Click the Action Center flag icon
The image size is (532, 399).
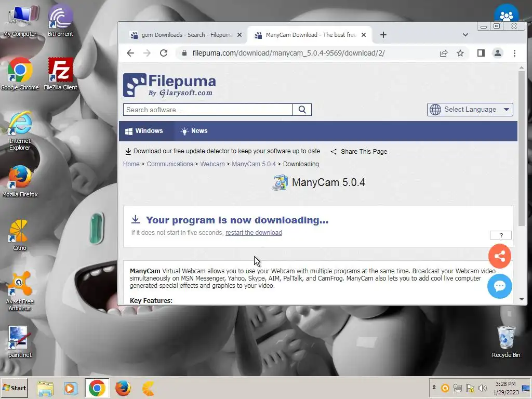470,388
